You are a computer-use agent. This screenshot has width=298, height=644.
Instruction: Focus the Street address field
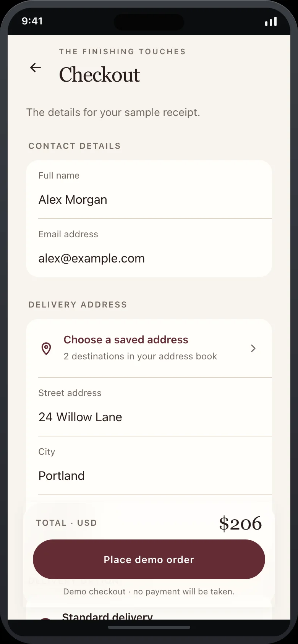149,407
